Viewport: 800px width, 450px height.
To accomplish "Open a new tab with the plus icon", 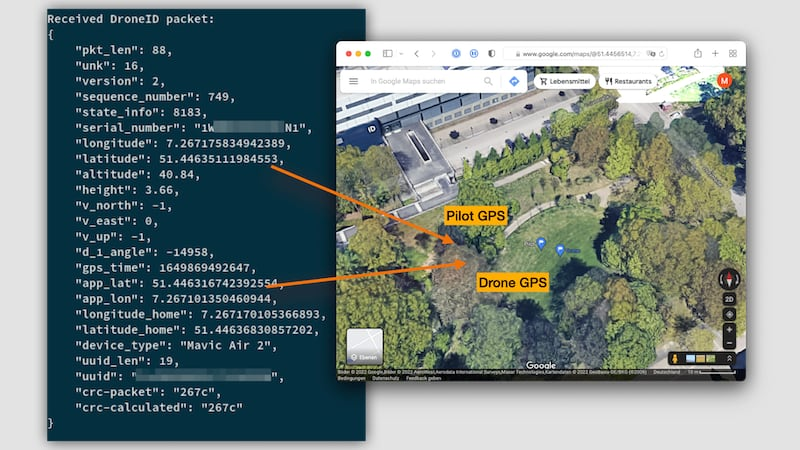I will pos(715,53).
